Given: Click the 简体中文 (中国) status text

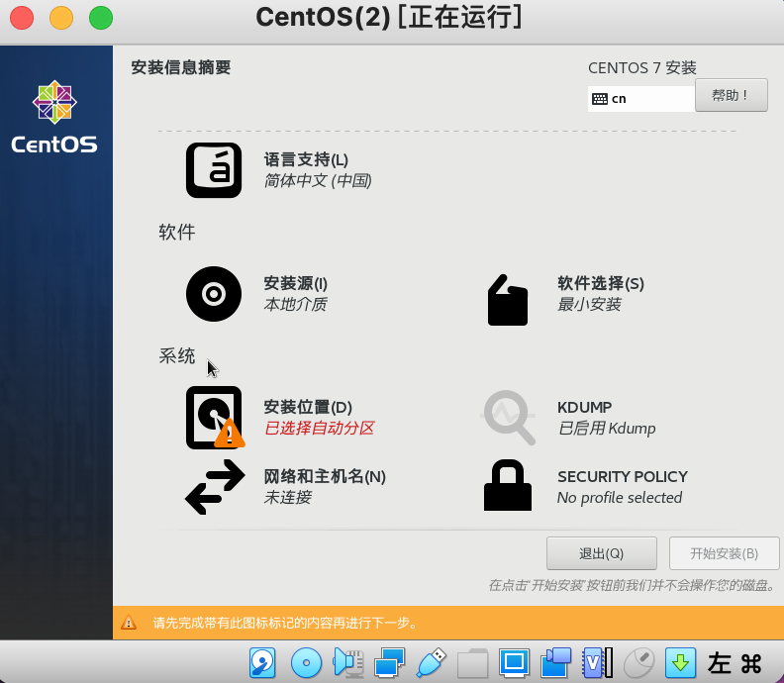Looking at the screenshot, I should pos(318,180).
